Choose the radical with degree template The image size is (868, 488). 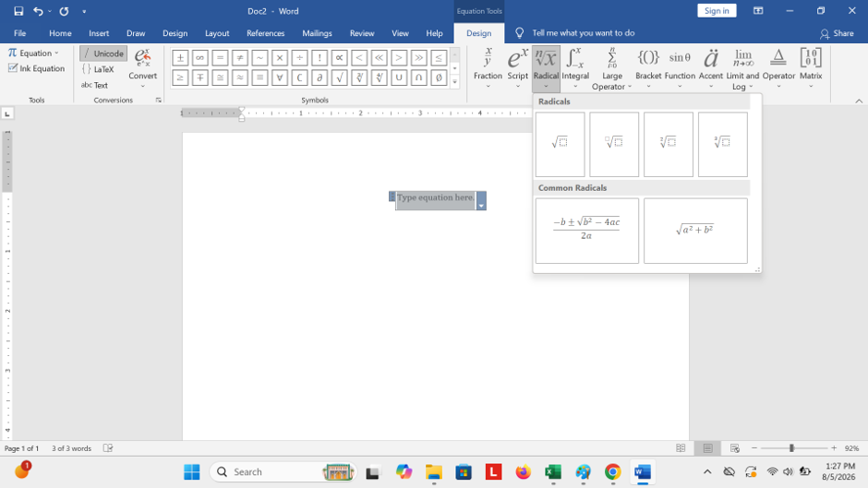tap(614, 145)
